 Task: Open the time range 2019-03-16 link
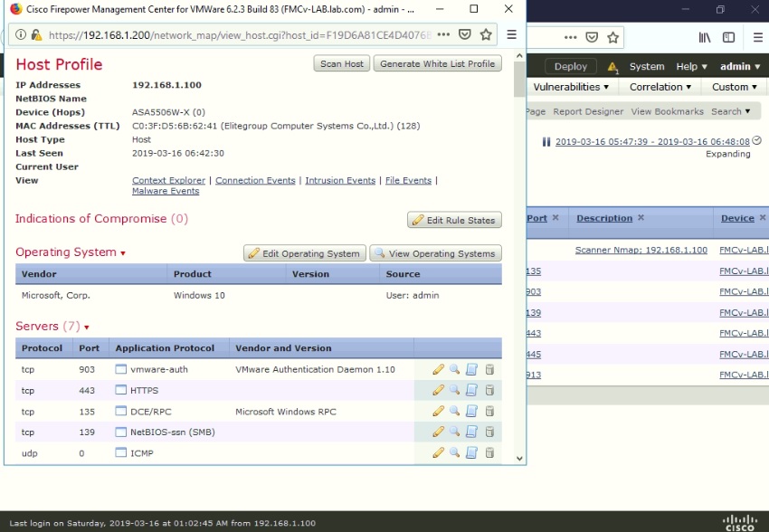coord(652,142)
